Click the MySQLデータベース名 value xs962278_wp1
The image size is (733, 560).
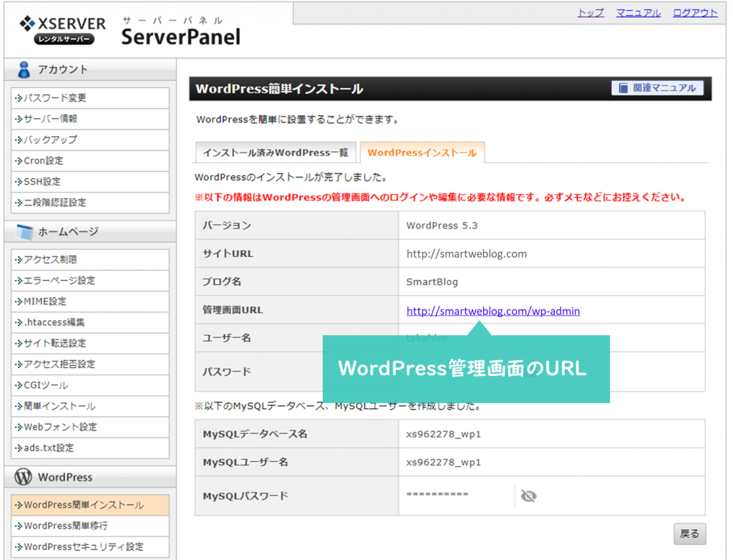click(444, 434)
